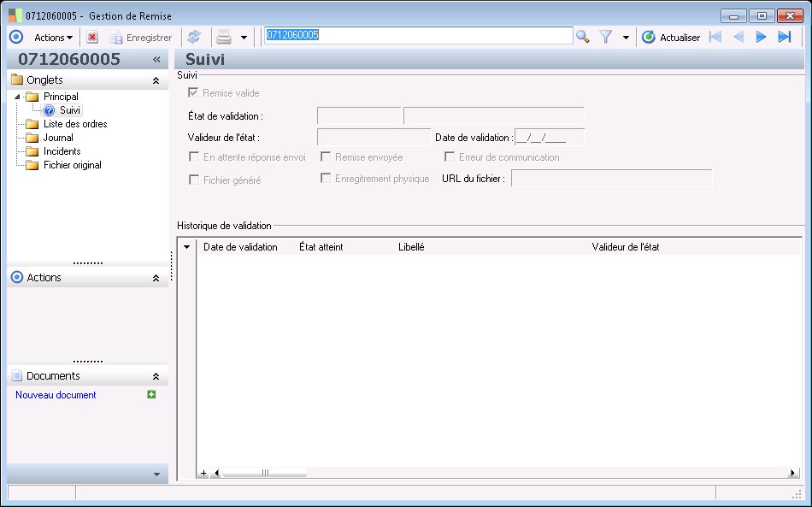Click the red X delete icon

click(x=92, y=38)
